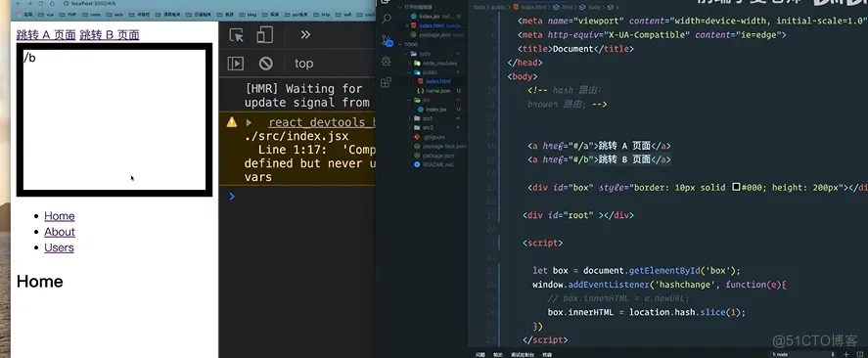Click the 跳转 B 页面 link

(110, 35)
